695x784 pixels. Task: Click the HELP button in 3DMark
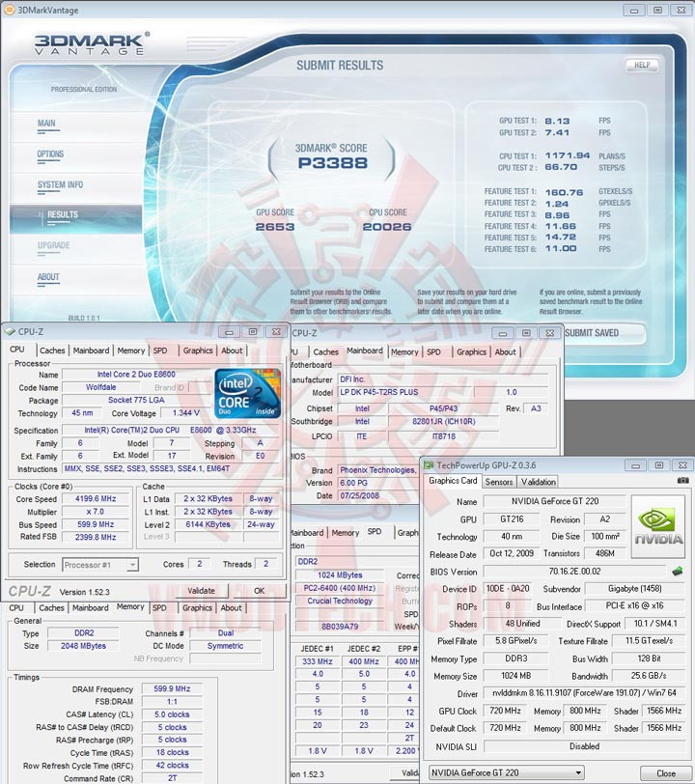click(x=642, y=65)
